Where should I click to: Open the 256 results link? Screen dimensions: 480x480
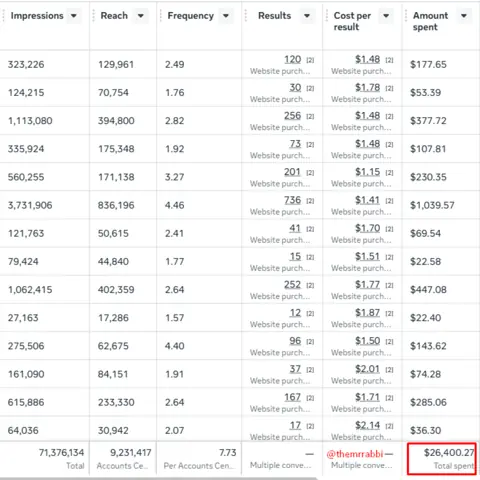point(293,116)
